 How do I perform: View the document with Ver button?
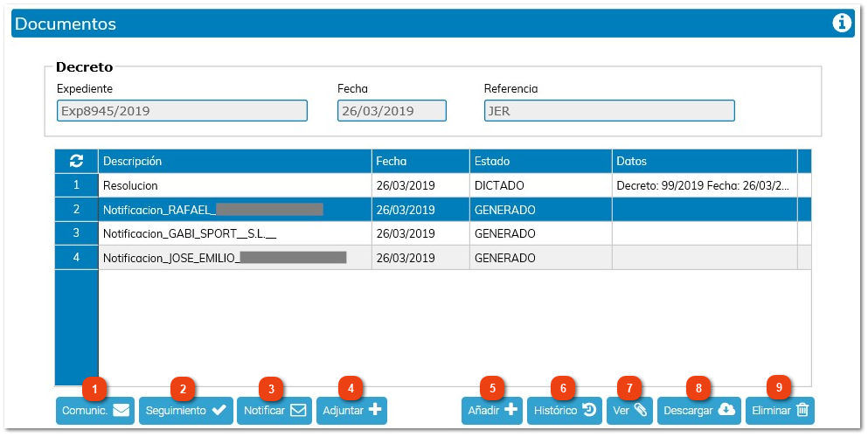point(630,411)
